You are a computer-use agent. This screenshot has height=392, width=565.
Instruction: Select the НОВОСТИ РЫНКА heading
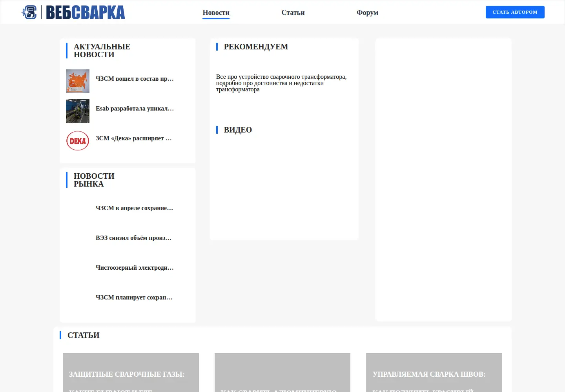94,180
